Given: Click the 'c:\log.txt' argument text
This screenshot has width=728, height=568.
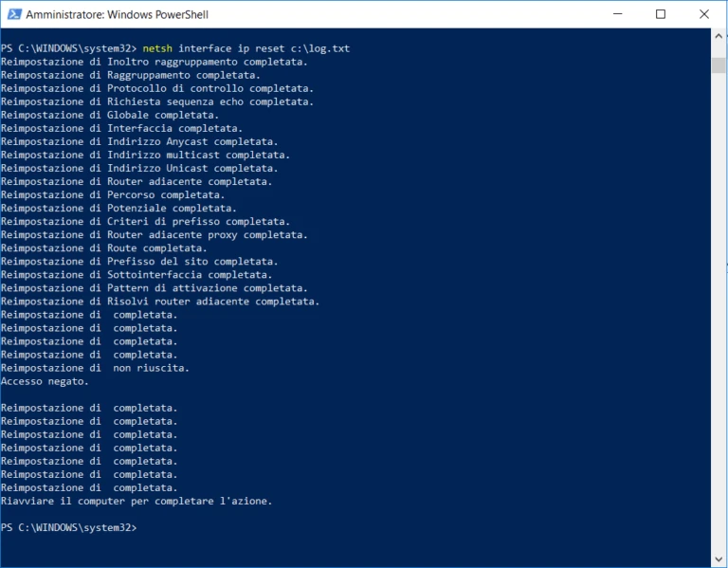Looking at the screenshot, I should point(320,48).
